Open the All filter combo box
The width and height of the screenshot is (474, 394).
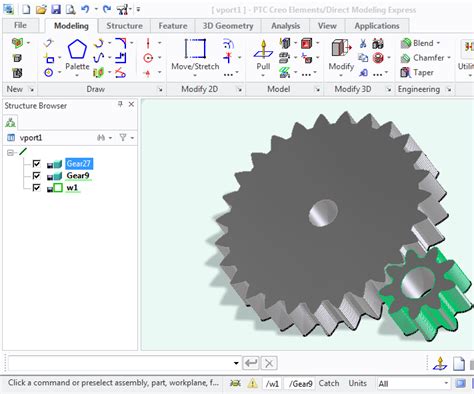pyautogui.click(x=413, y=384)
